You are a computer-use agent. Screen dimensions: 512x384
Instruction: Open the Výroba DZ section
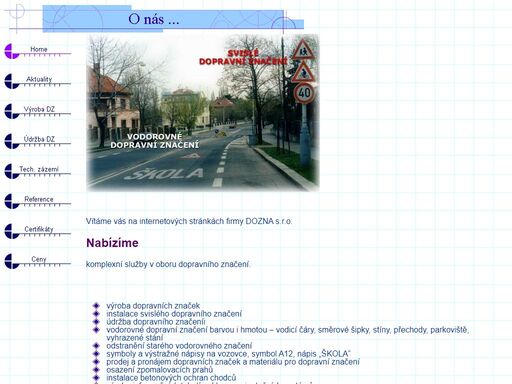[x=39, y=109]
